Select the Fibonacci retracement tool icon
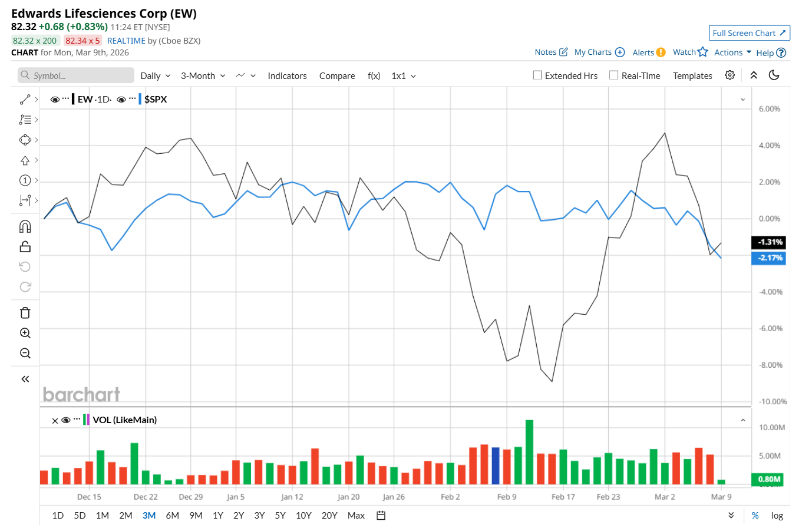The width and height of the screenshot is (812, 531). click(x=25, y=120)
